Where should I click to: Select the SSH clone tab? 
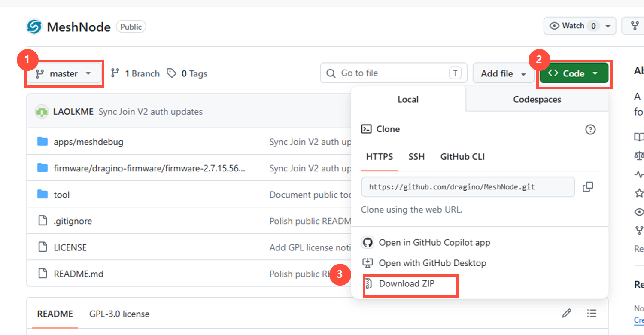coord(416,157)
